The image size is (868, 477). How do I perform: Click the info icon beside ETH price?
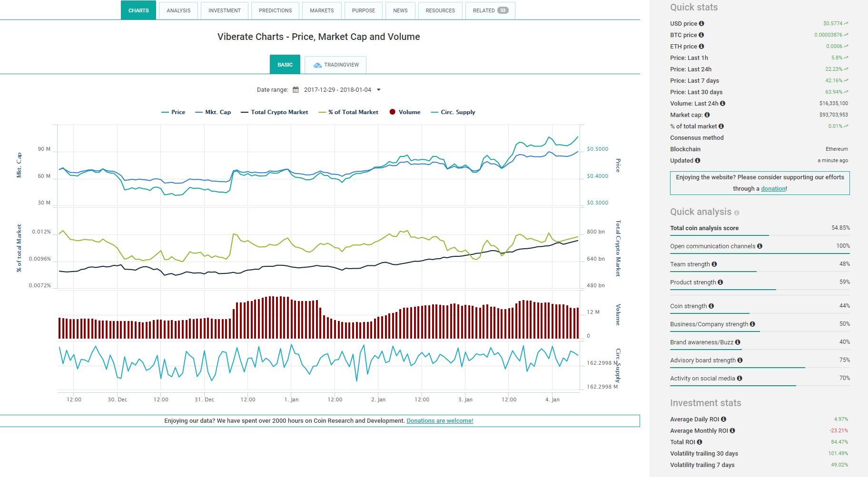click(x=701, y=46)
